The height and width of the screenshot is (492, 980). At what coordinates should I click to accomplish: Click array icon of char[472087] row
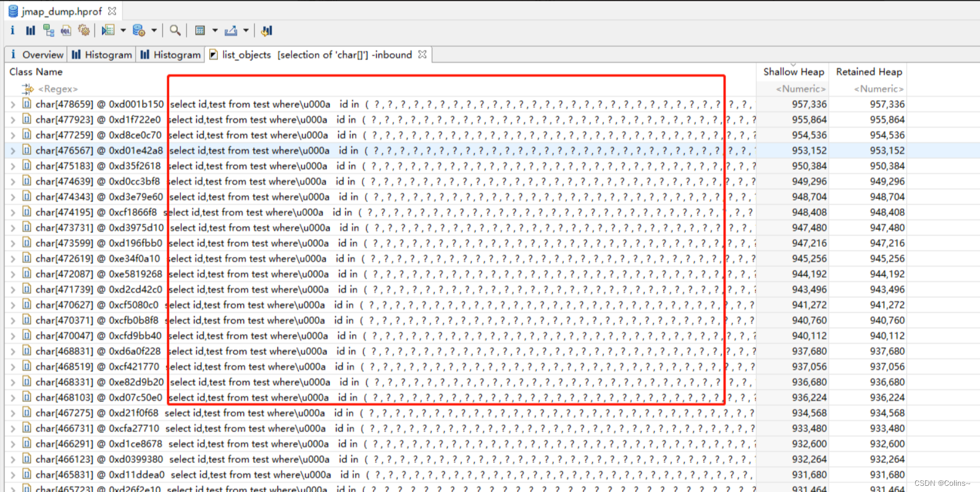click(27, 273)
